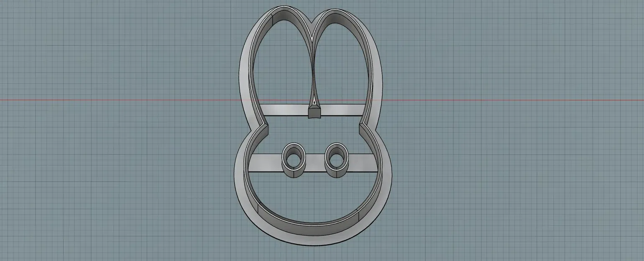The width and height of the screenshot is (644, 261).
Task: Click the lower support crossbar behind the eyes
Action: 314,162
